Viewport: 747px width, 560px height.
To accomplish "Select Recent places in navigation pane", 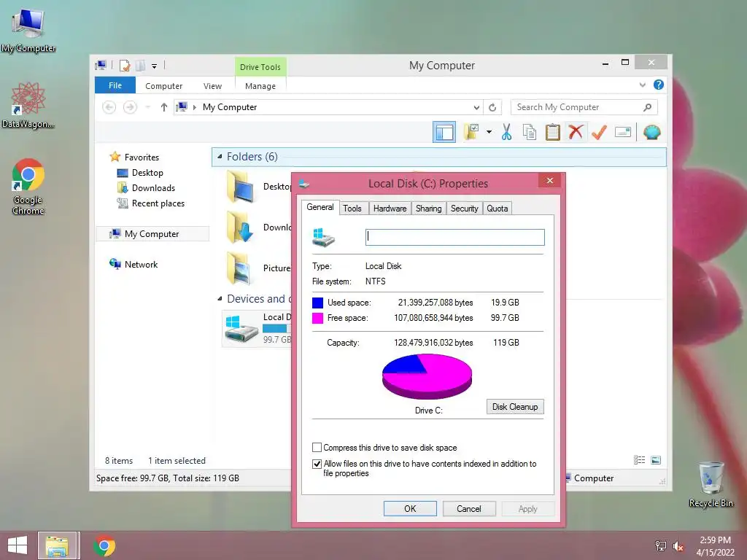I will [x=158, y=203].
